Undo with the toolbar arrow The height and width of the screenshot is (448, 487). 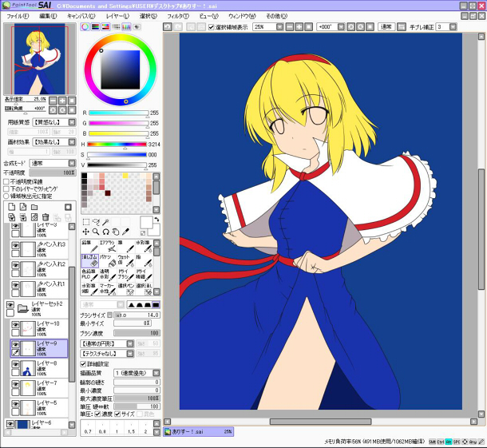[168, 27]
